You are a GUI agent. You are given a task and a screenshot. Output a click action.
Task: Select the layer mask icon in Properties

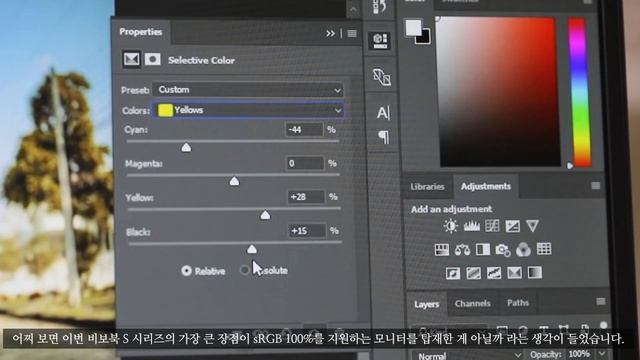(153, 60)
